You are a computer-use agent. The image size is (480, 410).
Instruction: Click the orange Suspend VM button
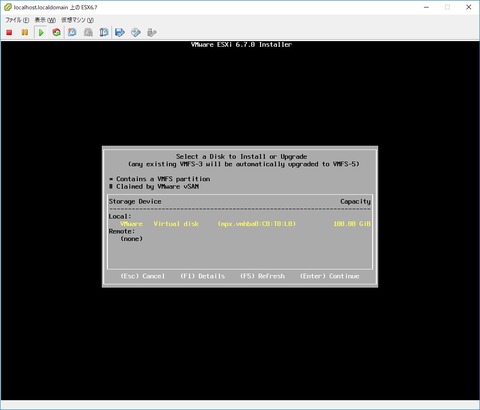[x=25, y=32]
